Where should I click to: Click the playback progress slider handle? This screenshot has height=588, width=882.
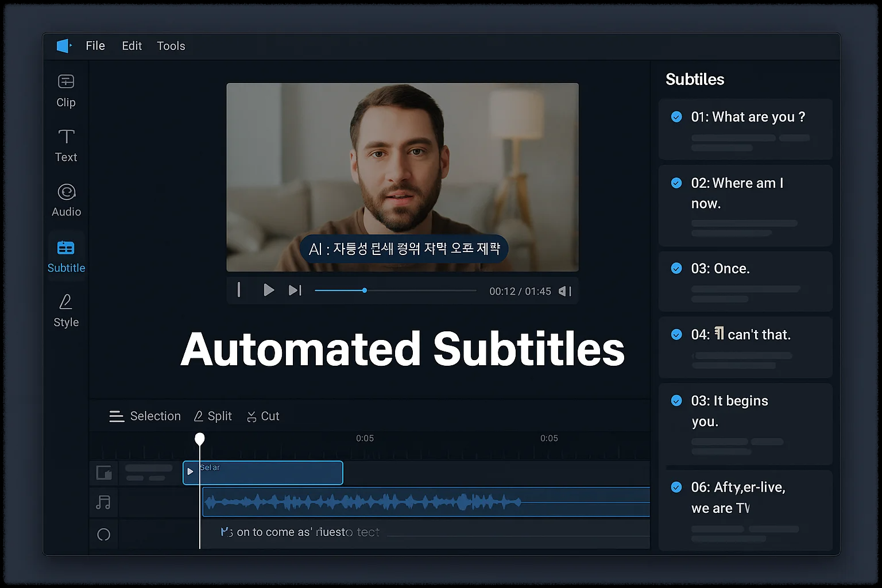click(x=365, y=291)
